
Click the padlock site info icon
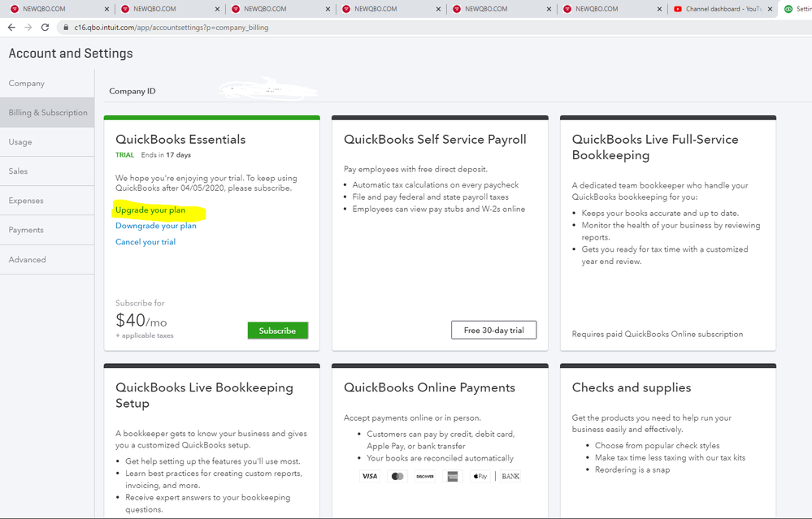click(x=66, y=28)
